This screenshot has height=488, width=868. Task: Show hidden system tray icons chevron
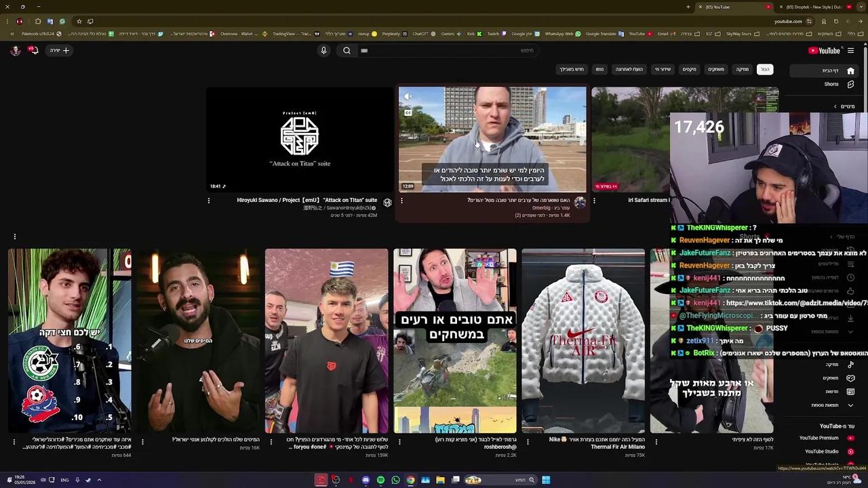[x=99, y=480]
